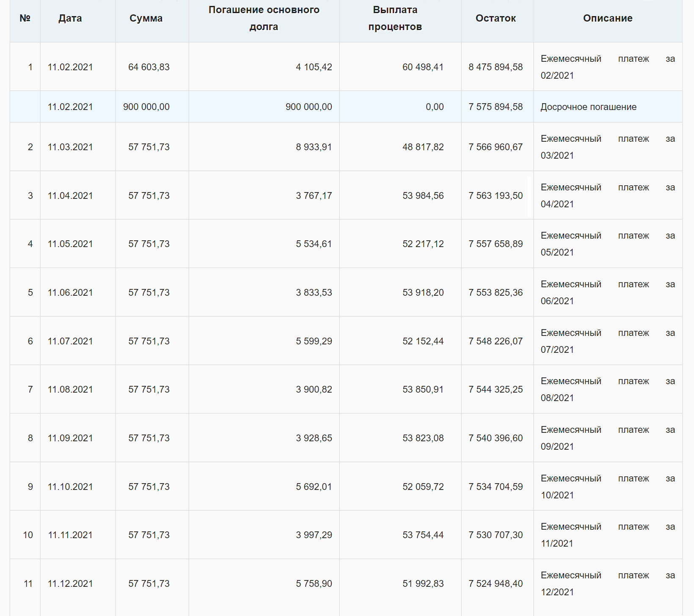The height and width of the screenshot is (616, 694).
Task: Select balance 7 534 704,59
Action: coord(496,487)
